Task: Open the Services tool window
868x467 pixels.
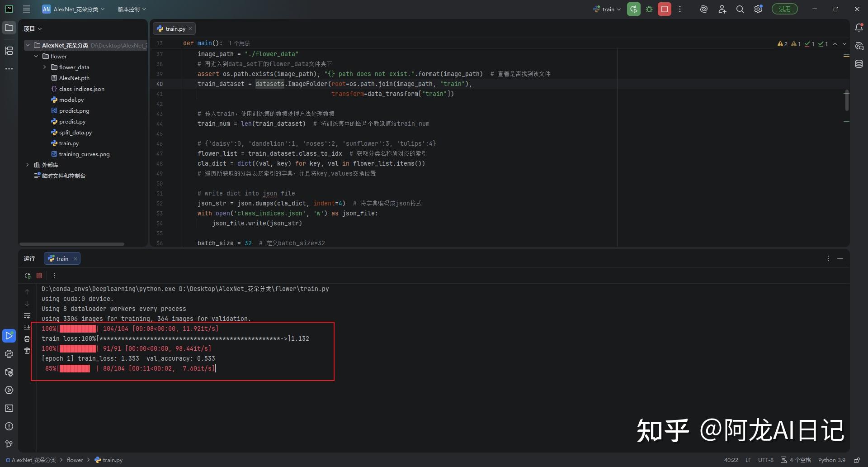Action: coord(9,390)
